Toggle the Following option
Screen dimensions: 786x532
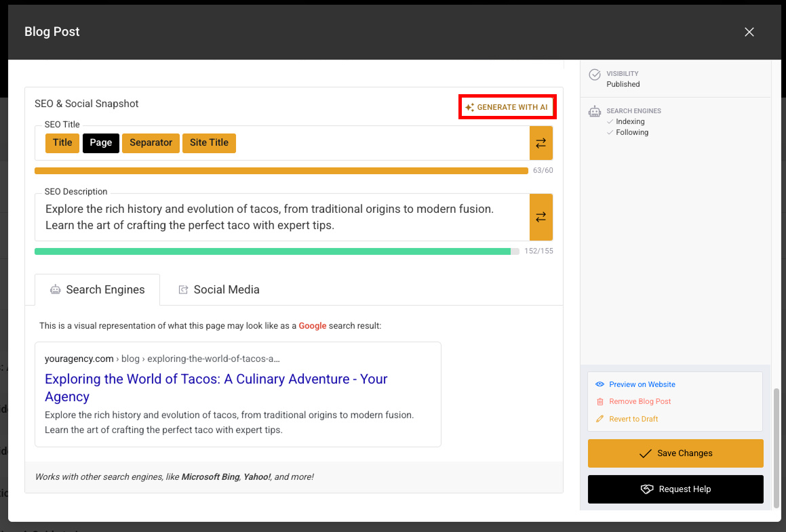627,132
